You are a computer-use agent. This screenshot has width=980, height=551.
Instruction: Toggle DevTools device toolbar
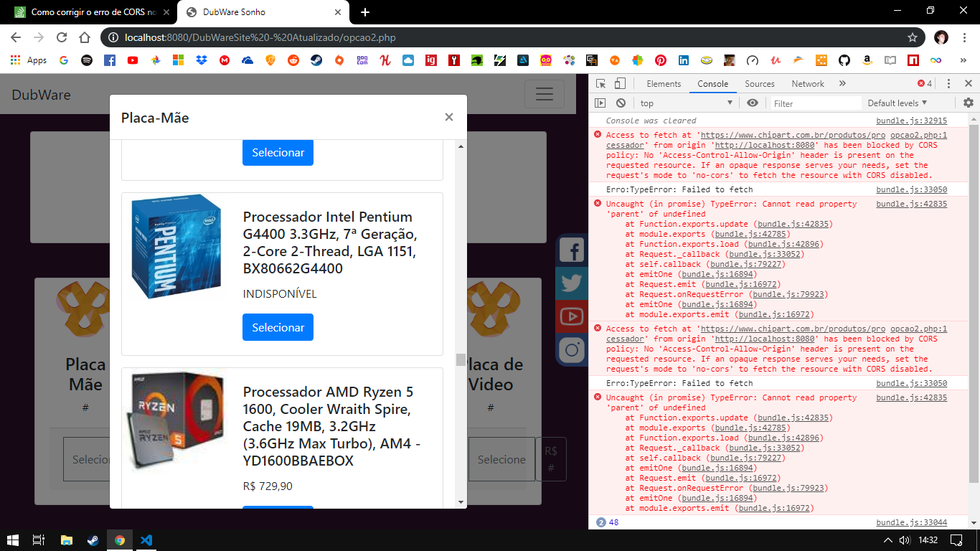pos(621,84)
